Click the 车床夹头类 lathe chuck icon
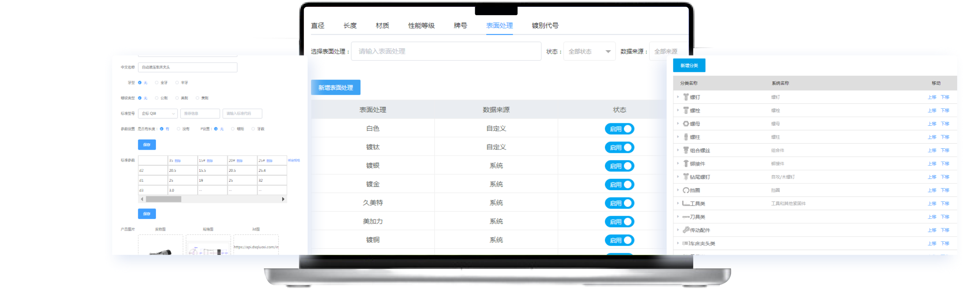The height and width of the screenshot is (289, 980). [686, 243]
